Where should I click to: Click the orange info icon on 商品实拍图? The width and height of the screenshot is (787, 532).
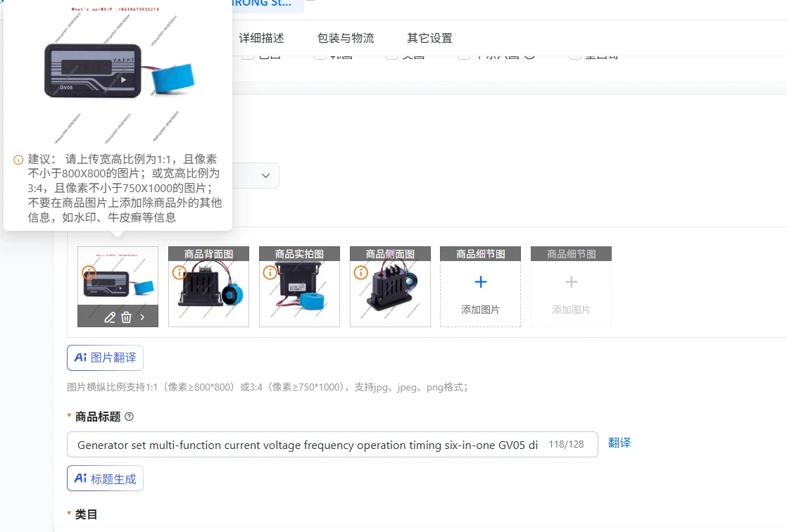(270, 272)
